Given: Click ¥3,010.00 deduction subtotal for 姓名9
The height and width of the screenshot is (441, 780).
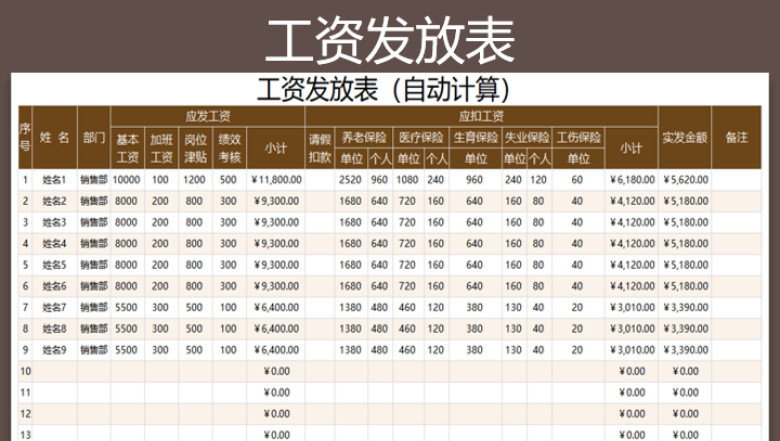Looking at the screenshot, I should pyautogui.click(x=632, y=350).
